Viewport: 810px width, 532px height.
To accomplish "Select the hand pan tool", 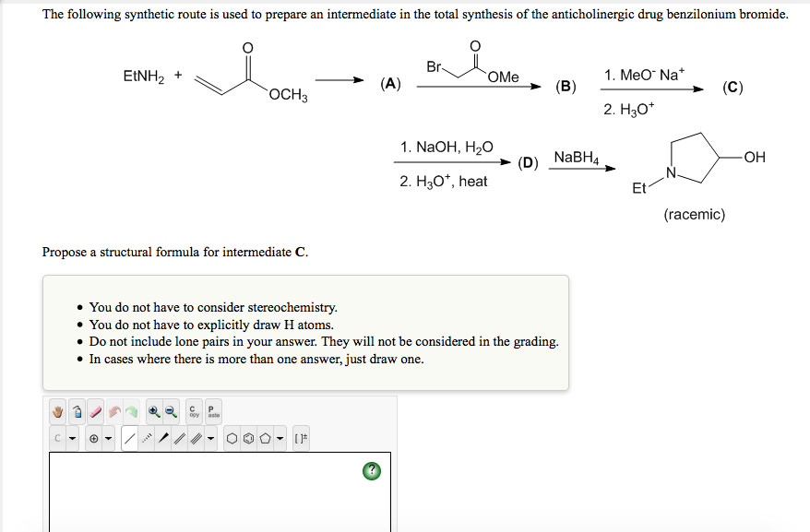I will coord(57,410).
